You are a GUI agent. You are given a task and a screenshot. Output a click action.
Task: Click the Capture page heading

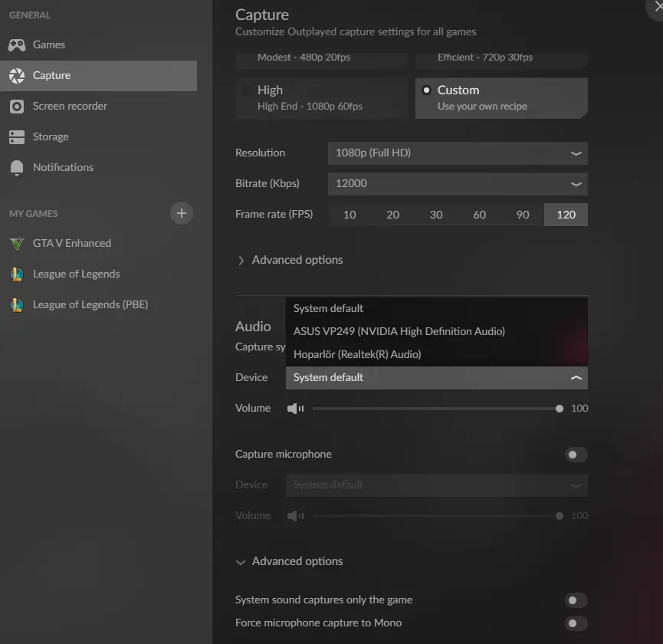pos(262,15)
